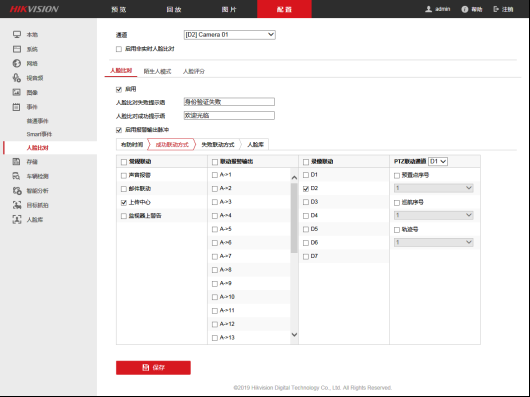This screenshot has width=530, height=397.
Task: Check the A->10 alarm output checkbox
Action: pos(215,297)
